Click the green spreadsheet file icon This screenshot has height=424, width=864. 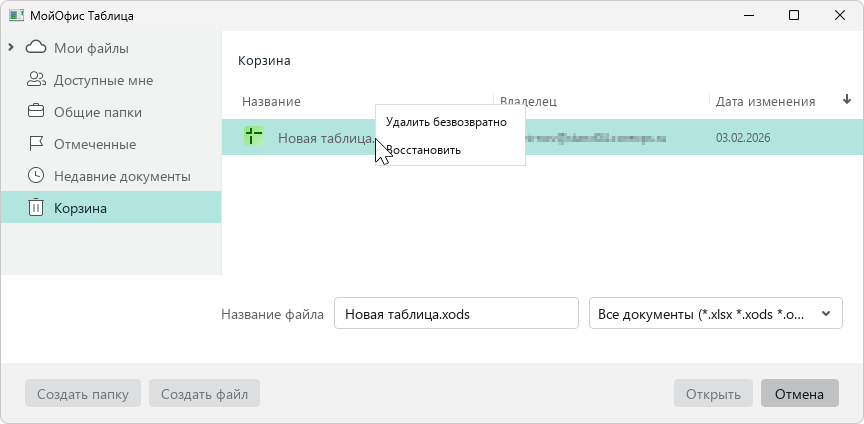coord(253,136)
